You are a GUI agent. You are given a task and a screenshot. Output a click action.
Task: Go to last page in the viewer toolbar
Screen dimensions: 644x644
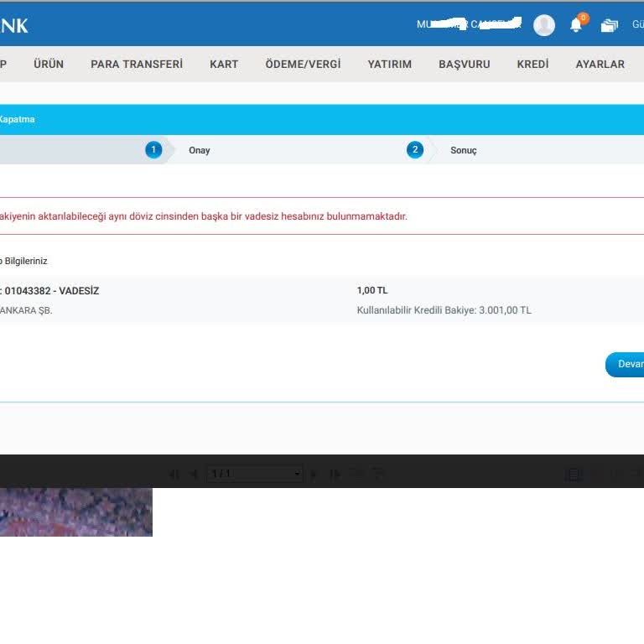335,475
